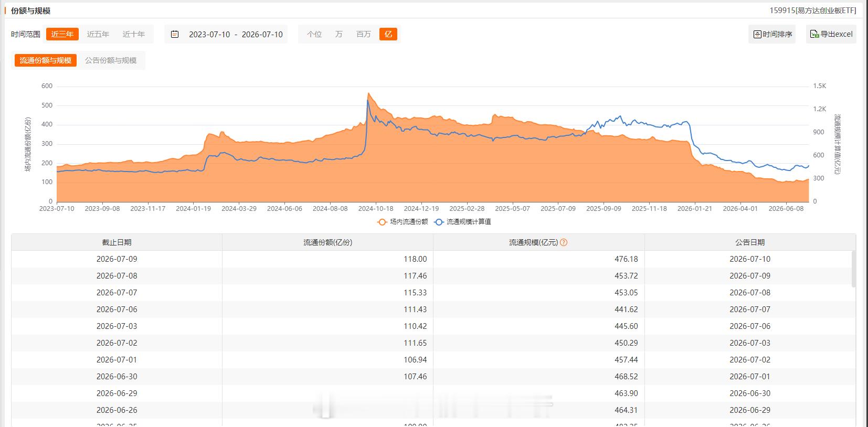The width and height of the screenshot is (868, 427).
Task: Click the 2025-09-09 x-axis date label
Action: (604, 209)
